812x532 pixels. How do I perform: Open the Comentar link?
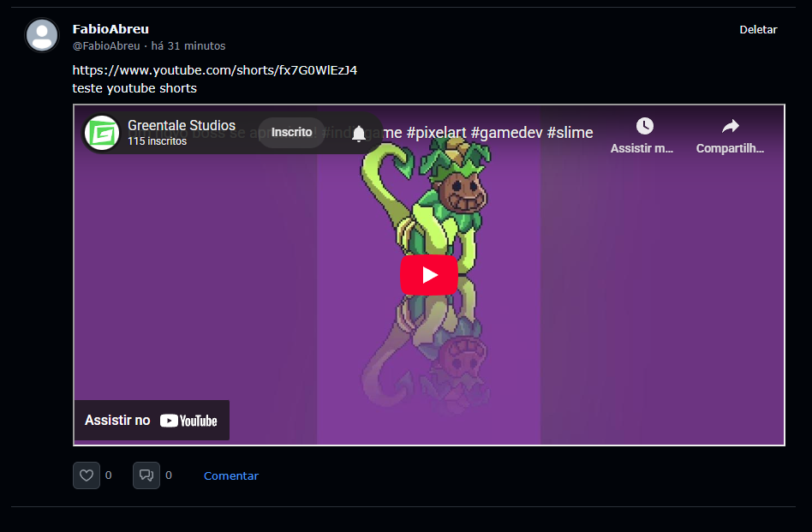pos(230,476)
